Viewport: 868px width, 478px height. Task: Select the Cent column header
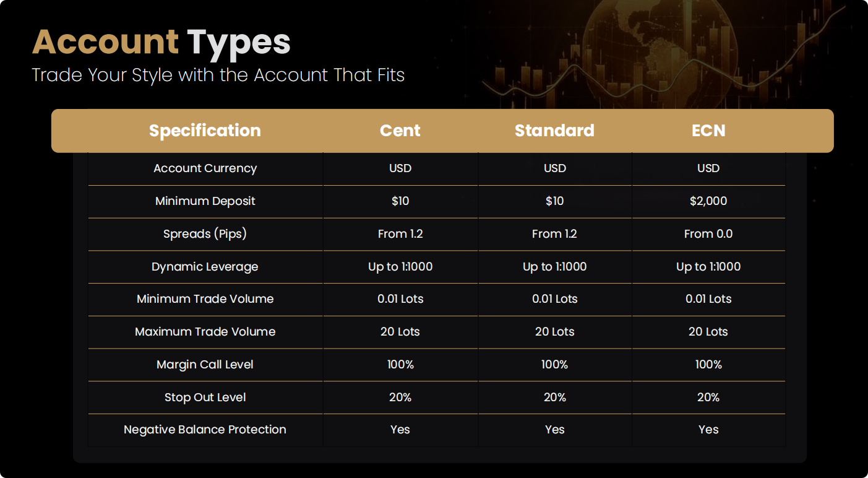point(400,131)
